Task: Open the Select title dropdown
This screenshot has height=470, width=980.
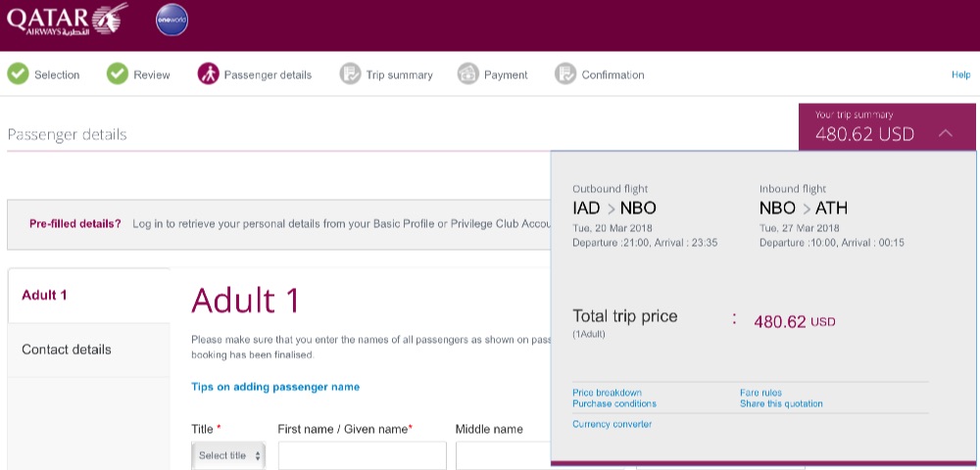Action: 230,455
